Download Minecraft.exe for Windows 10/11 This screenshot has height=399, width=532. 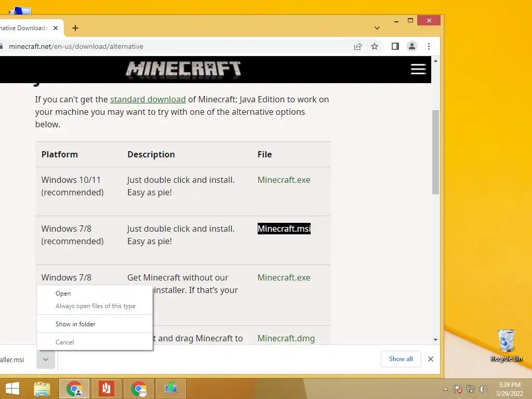[284, 180]
